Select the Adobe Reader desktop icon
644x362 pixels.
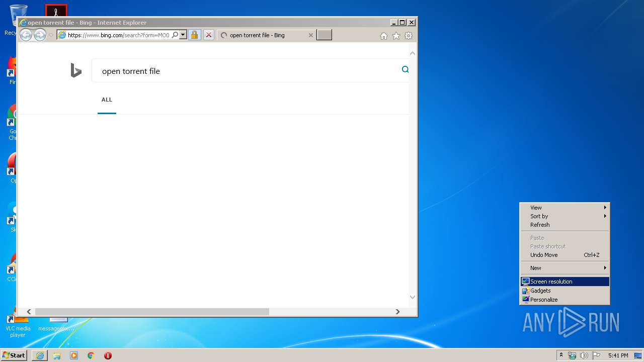pyautogui.click(x=56, y=10)
